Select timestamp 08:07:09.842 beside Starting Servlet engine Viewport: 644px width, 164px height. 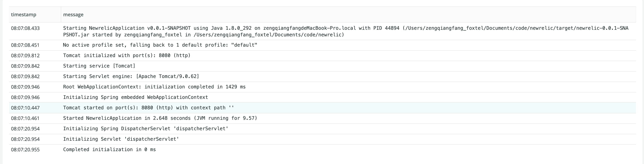click(25, 77)
